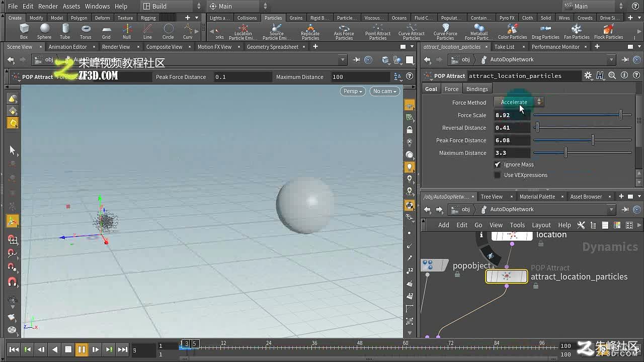Adjust the Force Scale slider

click(583, 115)
